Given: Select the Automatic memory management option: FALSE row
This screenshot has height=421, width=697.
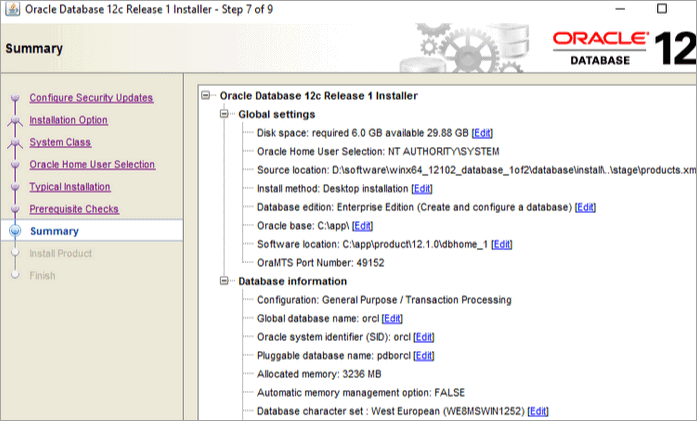Looking at the screenshot, I should coord(361,393).
